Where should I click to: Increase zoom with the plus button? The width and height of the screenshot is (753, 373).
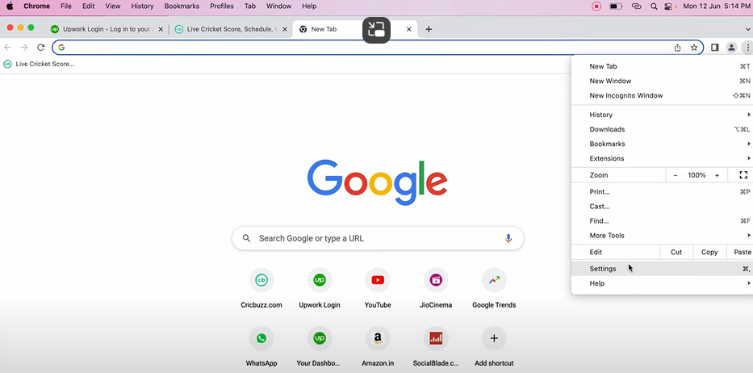pos(717,175)
